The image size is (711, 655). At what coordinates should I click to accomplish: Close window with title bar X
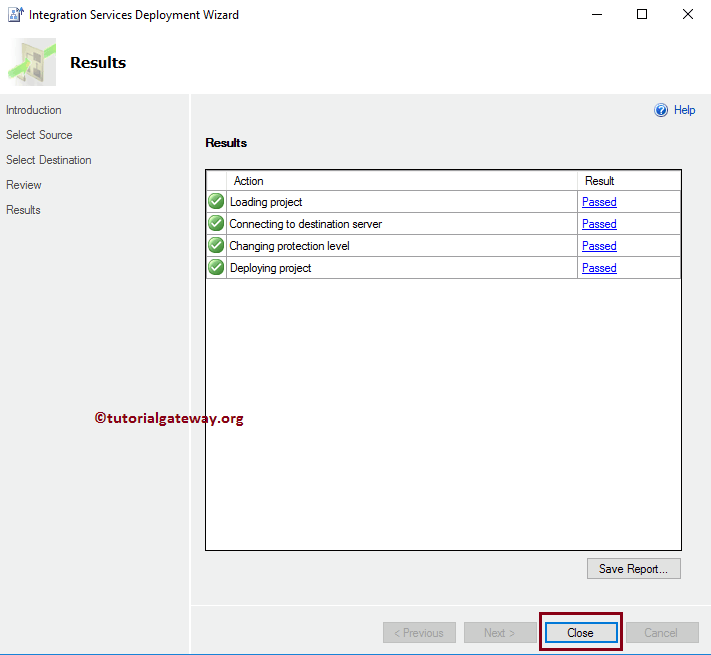click(x=687, y=15)
